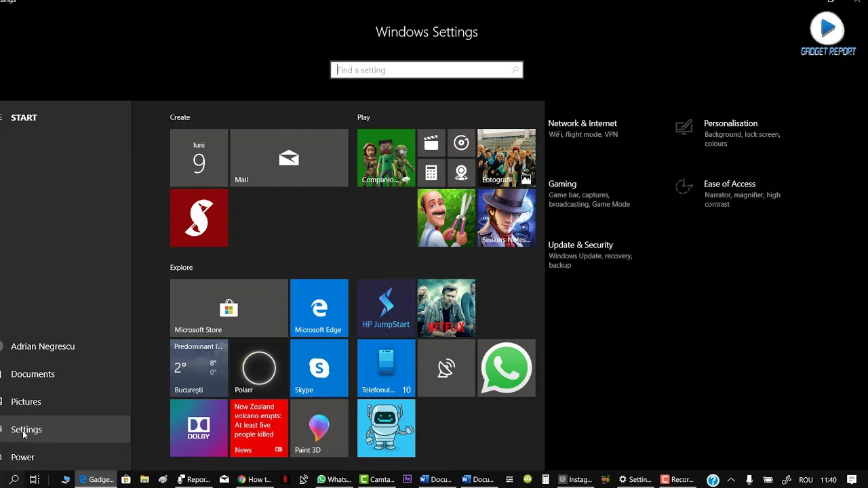Launch the red S app tile
This screenshot has width=868, height=488.
pyautogui.click(x=199, y=218)
